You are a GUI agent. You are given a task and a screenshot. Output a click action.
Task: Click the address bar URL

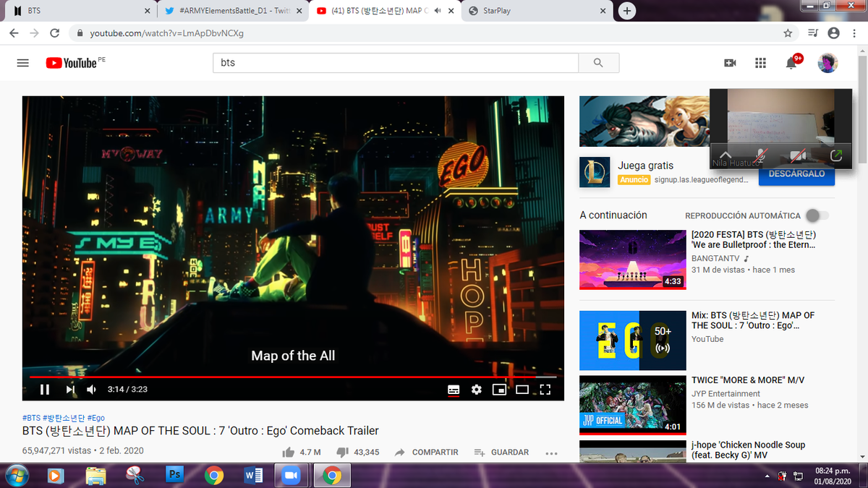coord(167,33)
